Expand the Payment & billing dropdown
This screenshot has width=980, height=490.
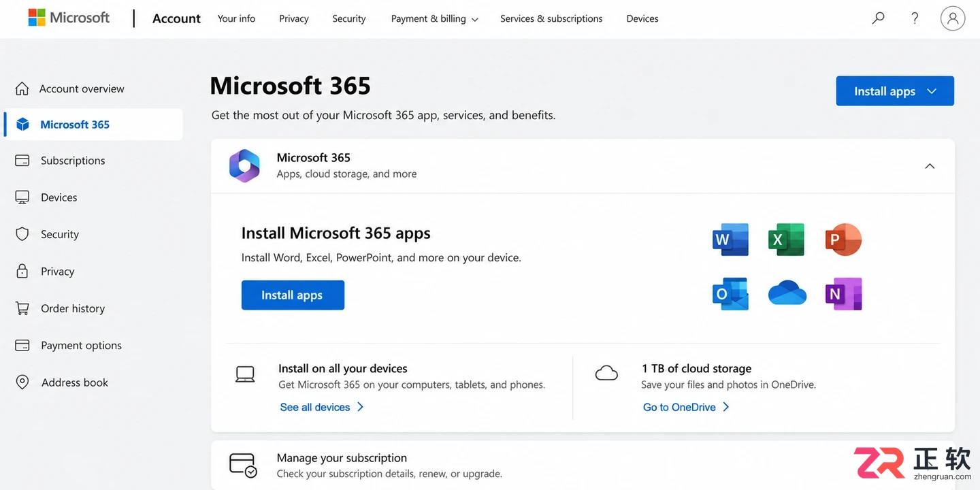pos(435,19)
